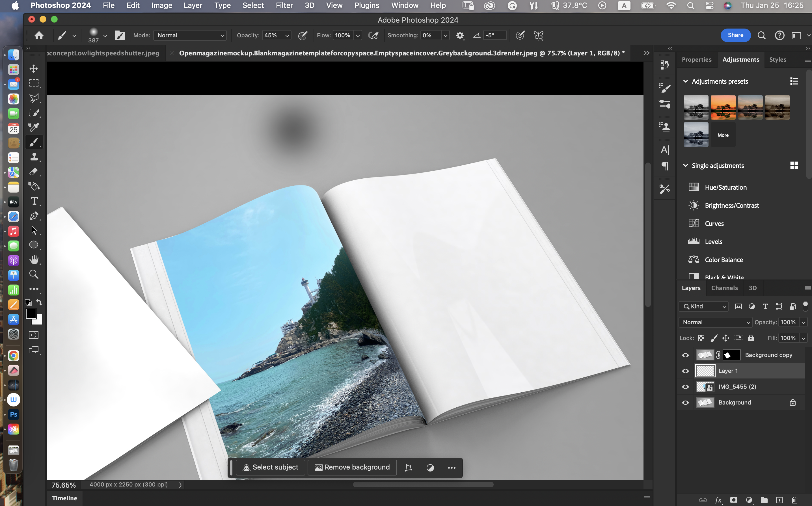Click the add layer mask icon
This screenshot has width=812, height=506.
(734, 500)
